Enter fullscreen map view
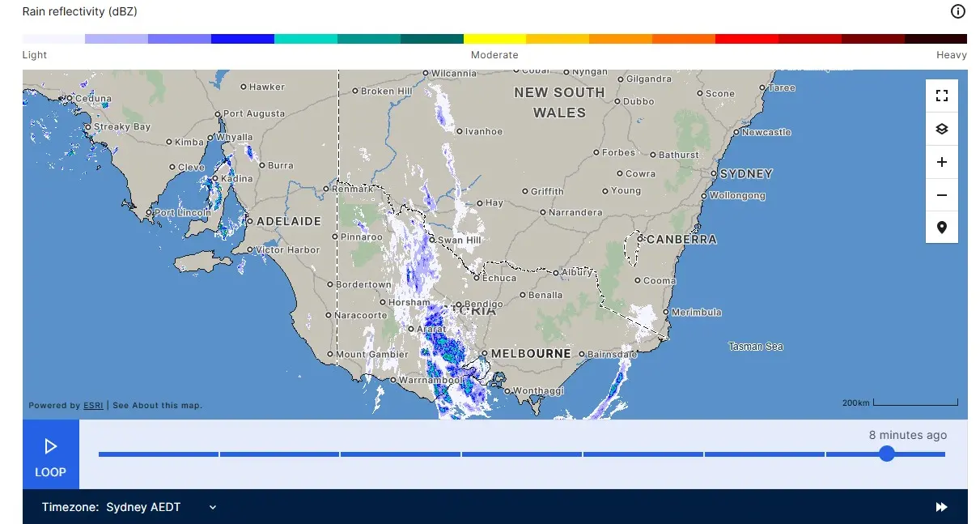Screen dimensions: 980x524 tap(941, 95)
